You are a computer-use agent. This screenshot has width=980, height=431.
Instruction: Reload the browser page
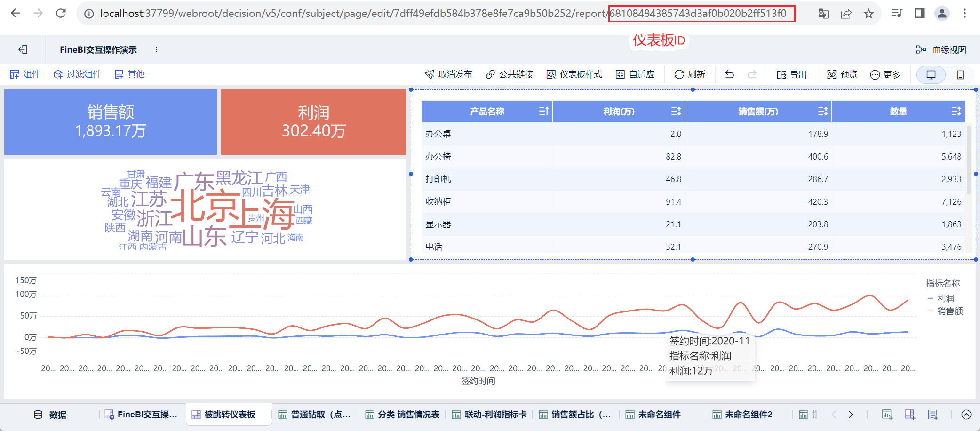[x=61, y=13]
